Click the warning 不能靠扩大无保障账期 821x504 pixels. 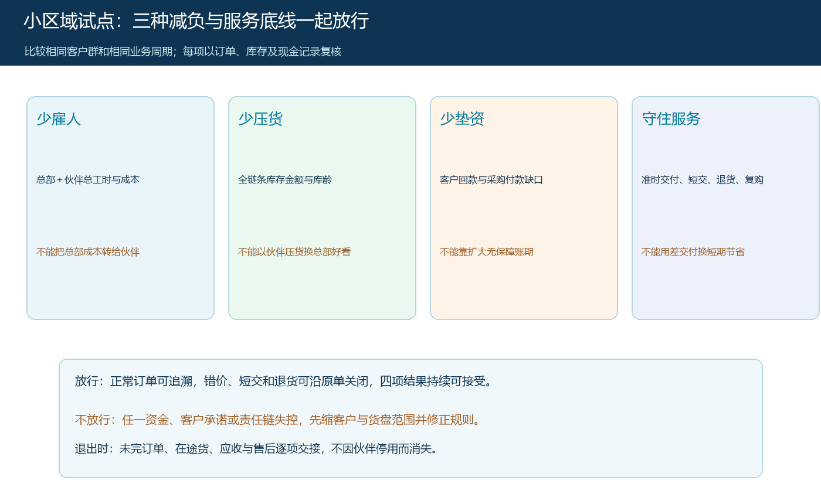coord(487,252)
